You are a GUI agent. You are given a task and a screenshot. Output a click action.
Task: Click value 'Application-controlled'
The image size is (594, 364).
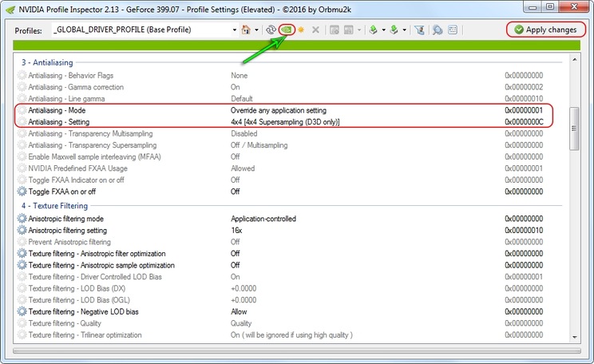(263, 219)
